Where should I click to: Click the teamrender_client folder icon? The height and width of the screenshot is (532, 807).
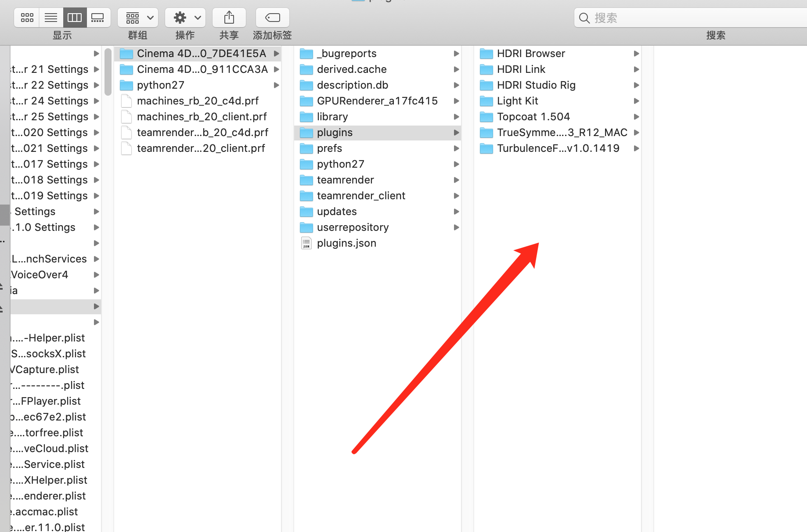click(306, 196)
